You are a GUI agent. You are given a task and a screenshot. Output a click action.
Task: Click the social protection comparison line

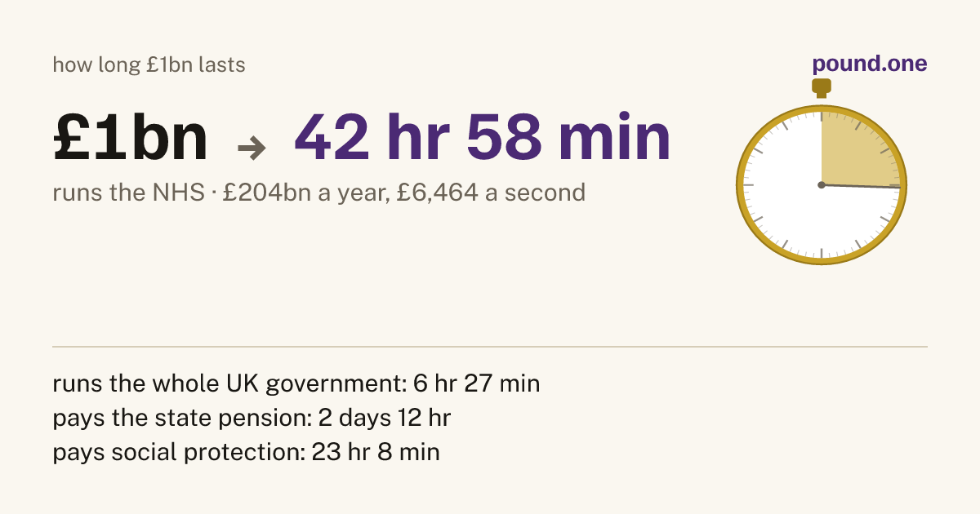pos(246,451)
